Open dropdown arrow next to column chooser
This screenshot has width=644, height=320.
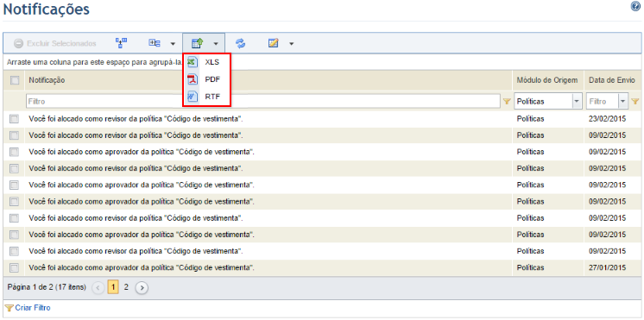click(x=173, y=43)
